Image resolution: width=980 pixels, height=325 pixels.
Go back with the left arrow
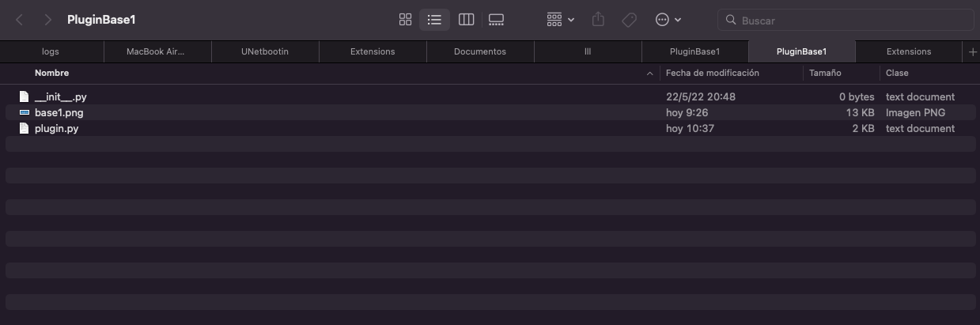20,20
